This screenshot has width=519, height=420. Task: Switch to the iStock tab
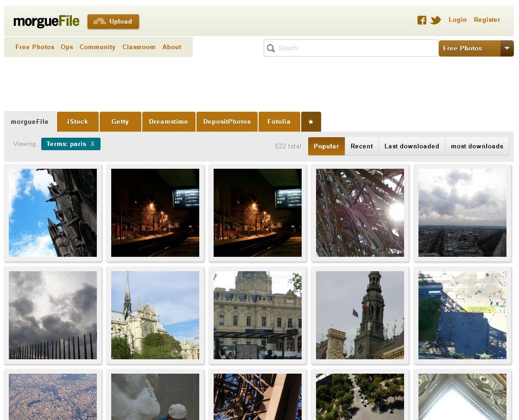77,121
